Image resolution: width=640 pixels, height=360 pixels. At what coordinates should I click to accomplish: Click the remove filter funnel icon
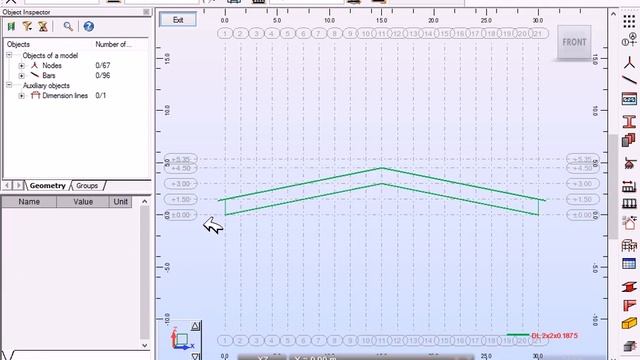click(43, 27)
